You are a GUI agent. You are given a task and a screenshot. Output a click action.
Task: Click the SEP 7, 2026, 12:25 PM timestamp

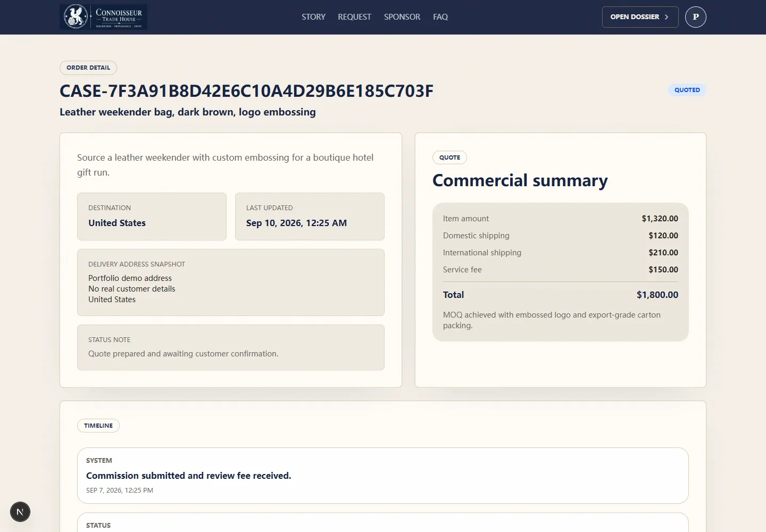coord(120,491)
